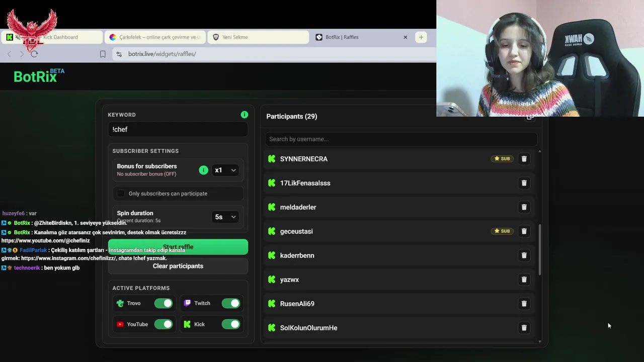Click subscriber bonus info icon

[x=203, y=170]
